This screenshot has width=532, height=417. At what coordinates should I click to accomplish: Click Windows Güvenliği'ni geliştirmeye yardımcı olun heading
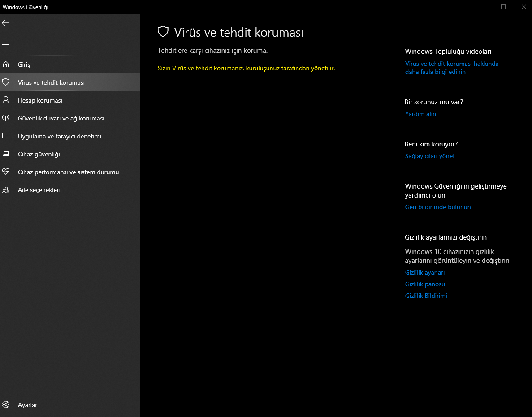point(456,190)
